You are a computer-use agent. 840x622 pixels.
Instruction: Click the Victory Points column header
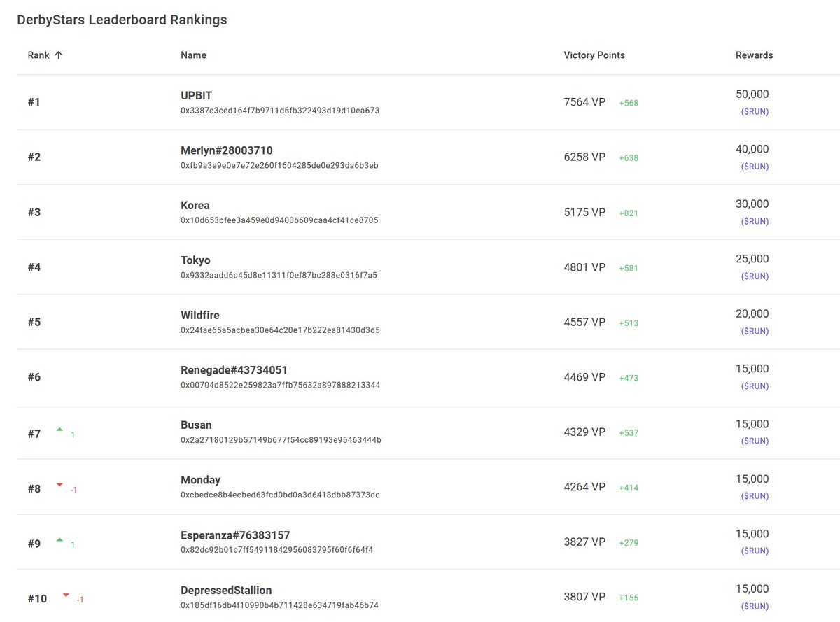[x=594, y=55]
